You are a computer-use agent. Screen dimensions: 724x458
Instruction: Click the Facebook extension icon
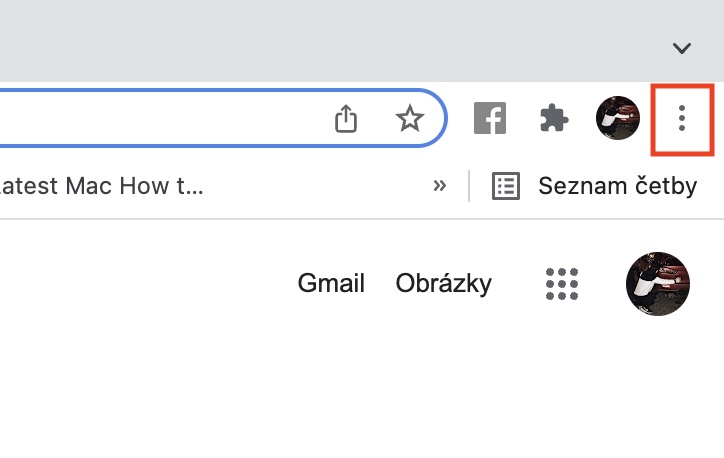coord(489,119)
